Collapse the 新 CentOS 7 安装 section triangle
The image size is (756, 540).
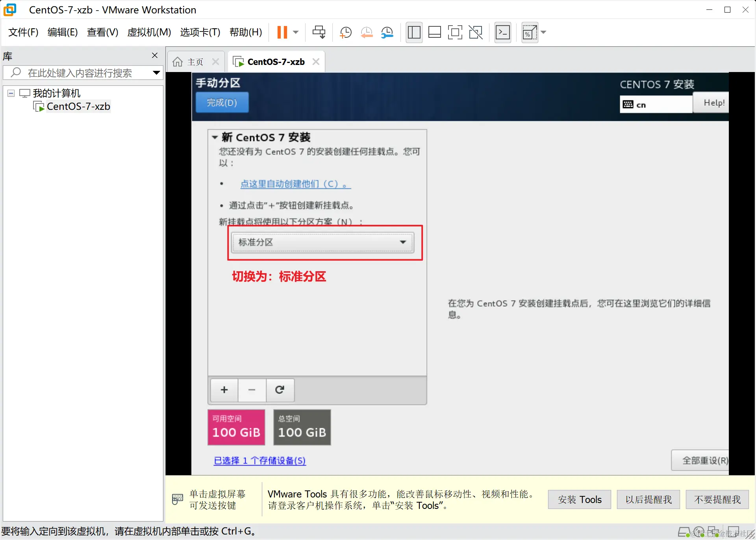coord(215,137)
